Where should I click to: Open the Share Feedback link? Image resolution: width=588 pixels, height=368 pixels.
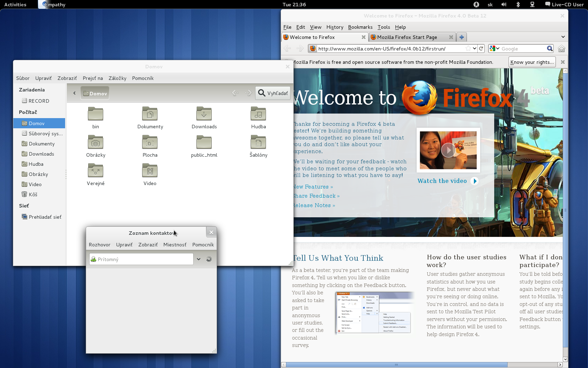coord(316,196)
